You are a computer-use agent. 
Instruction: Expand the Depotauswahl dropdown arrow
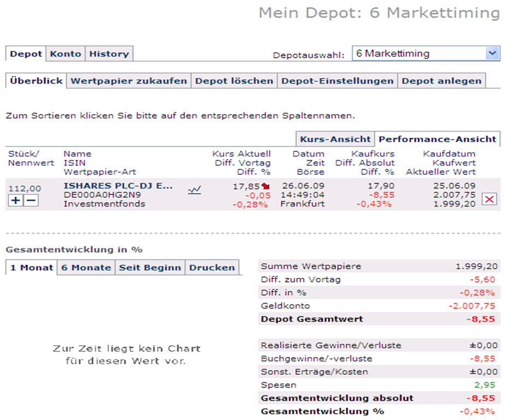pyautogui.click(x=493, y=54)
